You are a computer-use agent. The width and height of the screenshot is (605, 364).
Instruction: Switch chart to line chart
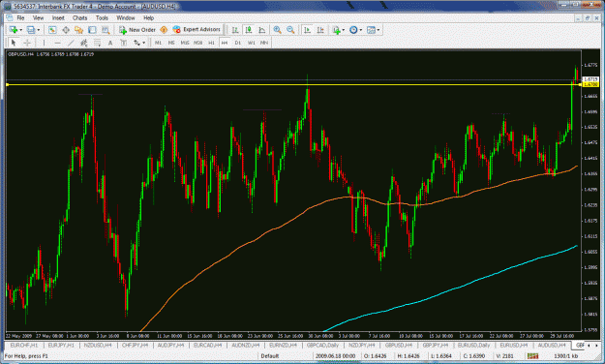pos(262,30)
